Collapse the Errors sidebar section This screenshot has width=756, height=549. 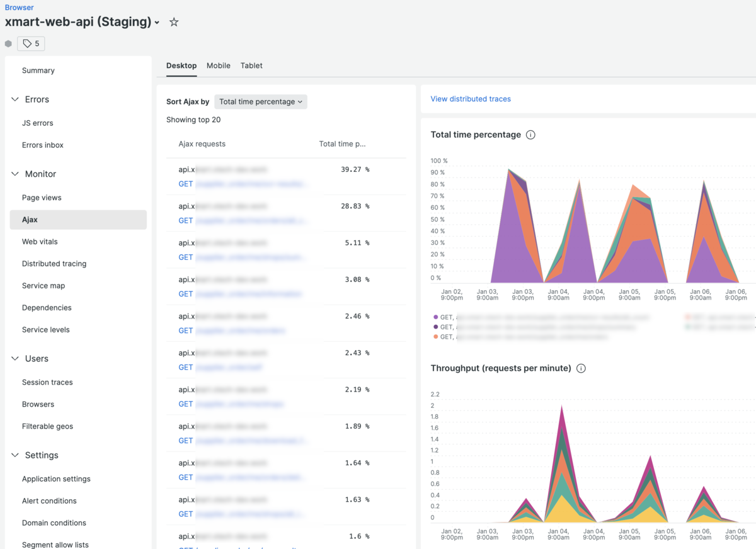click(15, 99)
